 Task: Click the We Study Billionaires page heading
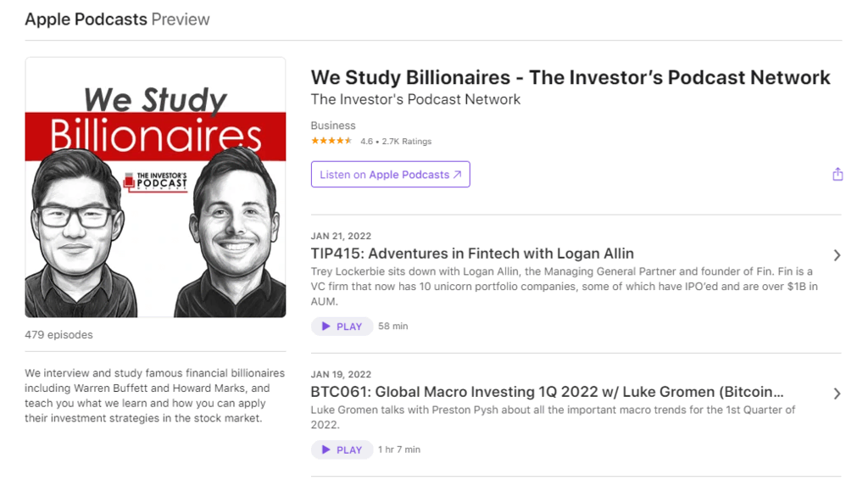570,78
